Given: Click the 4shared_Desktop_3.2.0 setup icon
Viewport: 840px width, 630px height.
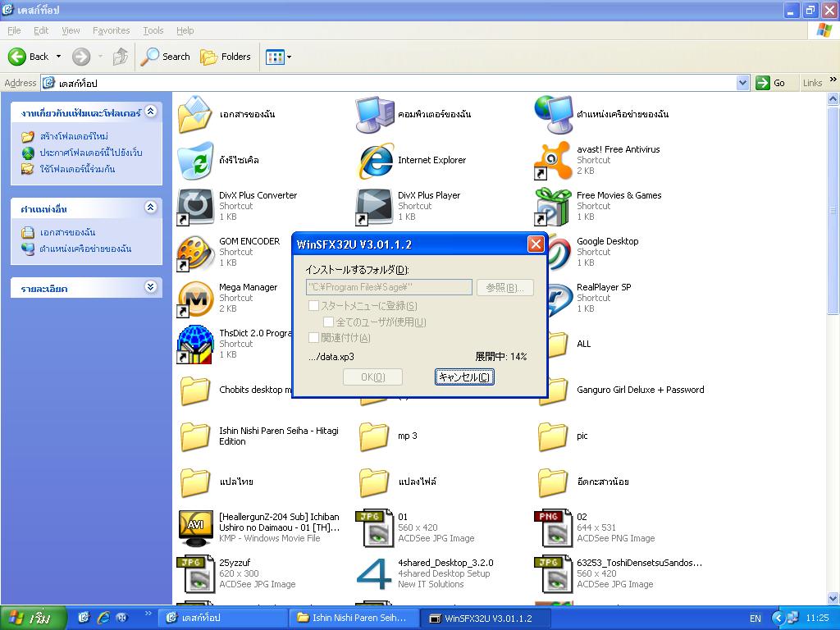Looking at the screenshot, I should pos(374,573).
